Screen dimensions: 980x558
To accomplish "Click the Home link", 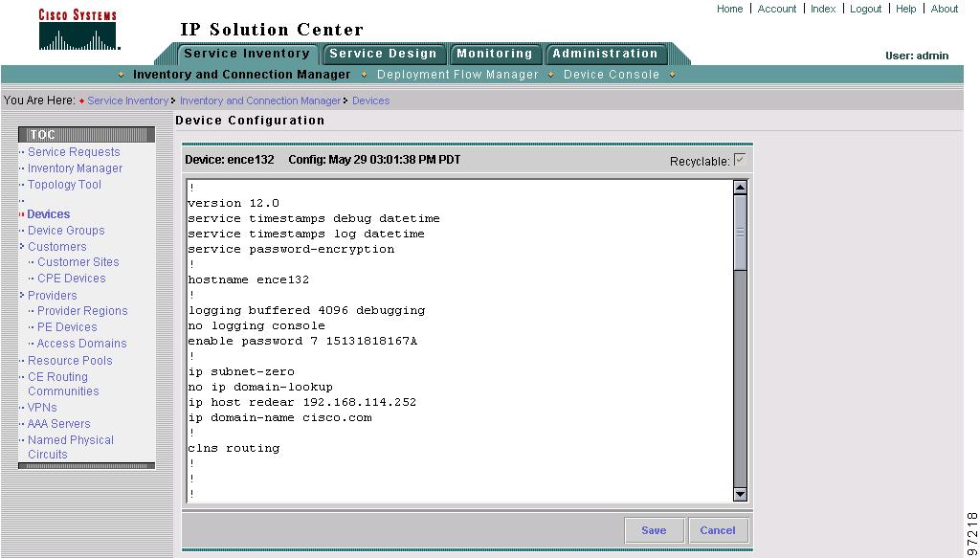I will [x=729, y=9].
